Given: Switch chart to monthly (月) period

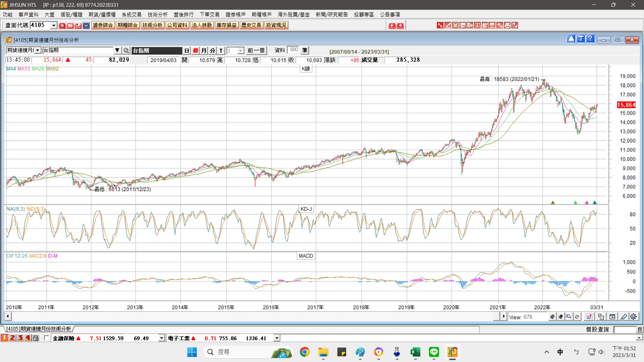Looking at the screenshot, I should [x=204, y=51].
